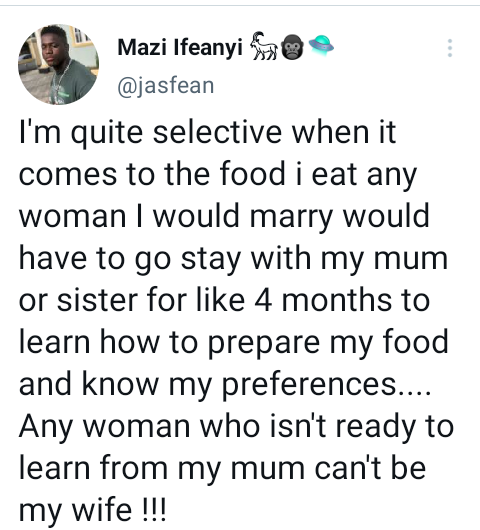Click the line "learn how to prepare my food"

coord(234,343)
